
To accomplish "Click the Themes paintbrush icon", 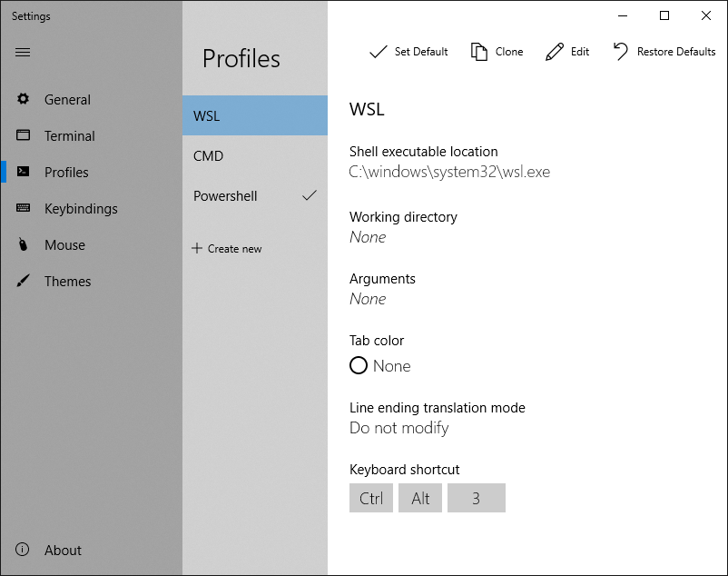I will [x=23, y=281].
